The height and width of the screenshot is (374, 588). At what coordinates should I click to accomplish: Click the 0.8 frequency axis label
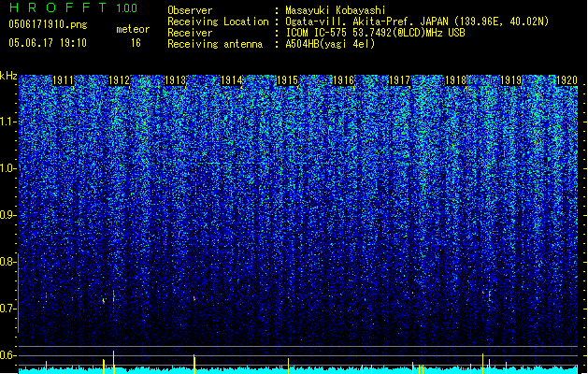pos(7,262)
